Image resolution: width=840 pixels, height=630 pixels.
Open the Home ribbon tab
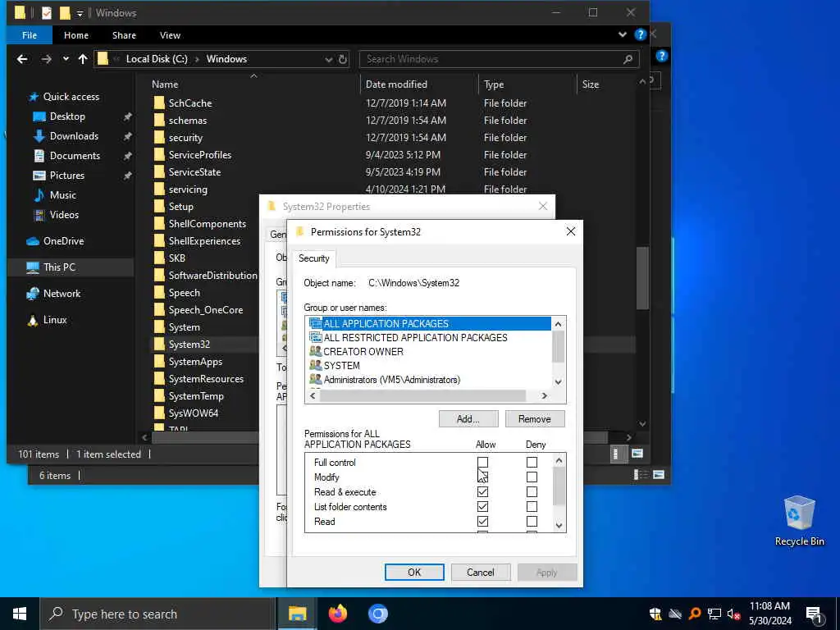coord(76,35)
